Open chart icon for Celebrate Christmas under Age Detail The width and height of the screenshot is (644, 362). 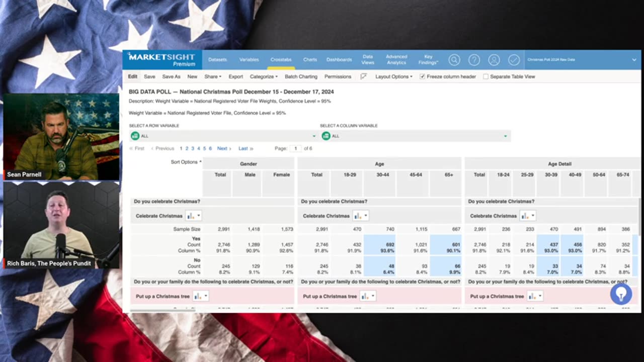coord(527,216)
